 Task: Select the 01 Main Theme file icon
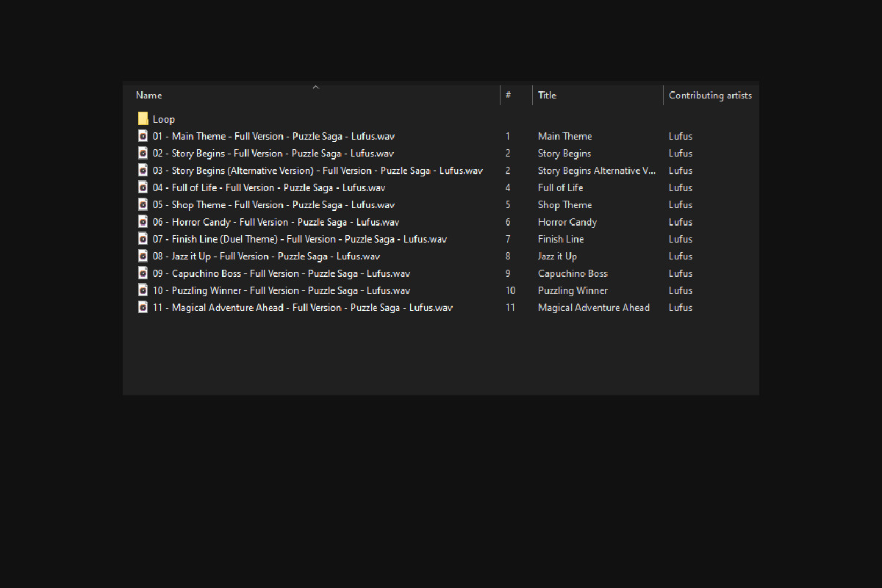pyautogui.click(x=143, y=136)
